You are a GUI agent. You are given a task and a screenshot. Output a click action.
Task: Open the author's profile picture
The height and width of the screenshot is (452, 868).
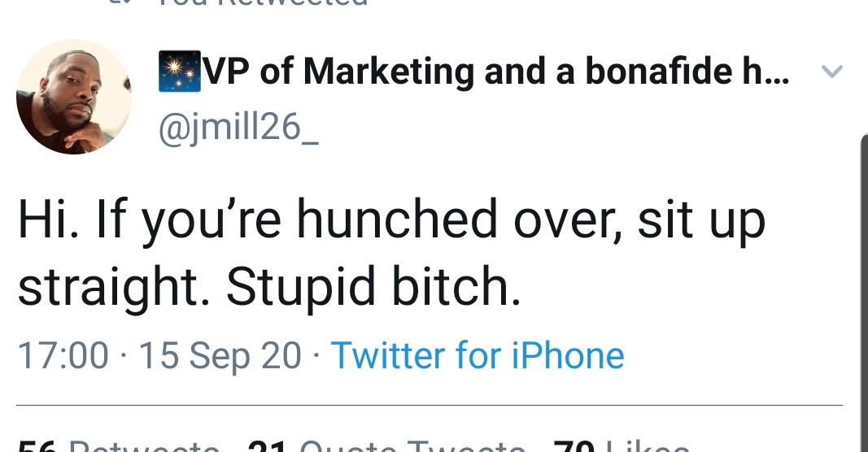click(74, 97)
